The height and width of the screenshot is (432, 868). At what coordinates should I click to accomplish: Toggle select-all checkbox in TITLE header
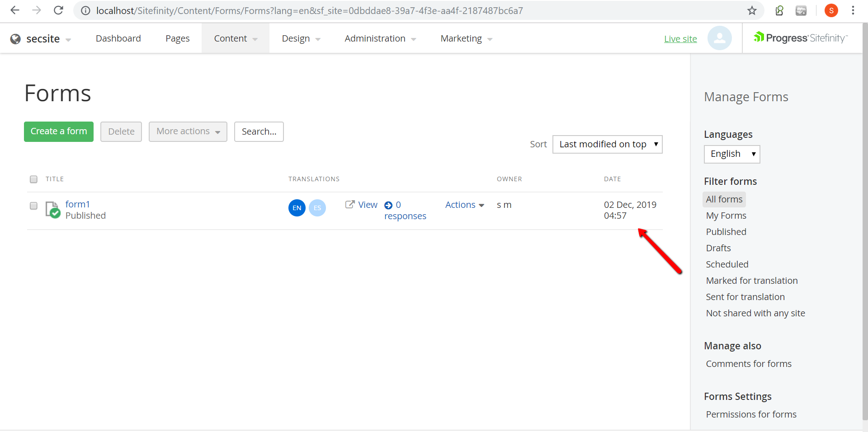tap(33, 179)
